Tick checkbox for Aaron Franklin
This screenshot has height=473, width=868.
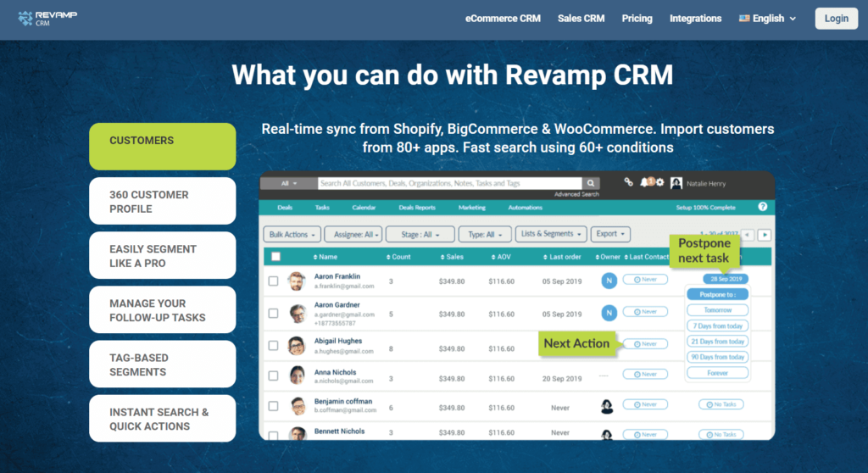(x=274, y=281)
